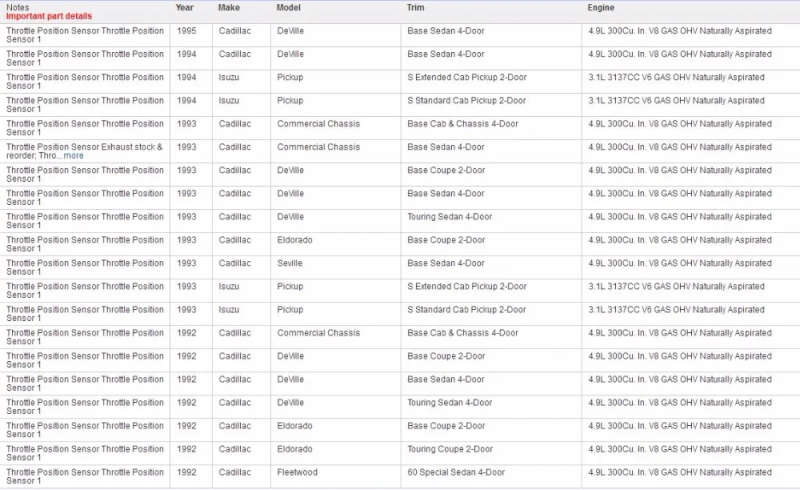This screenshot has width=800, height=490.
Task: Click 'Base Cab & Chassis 4-Door' in the 1992 row
Action: (463, 333)
